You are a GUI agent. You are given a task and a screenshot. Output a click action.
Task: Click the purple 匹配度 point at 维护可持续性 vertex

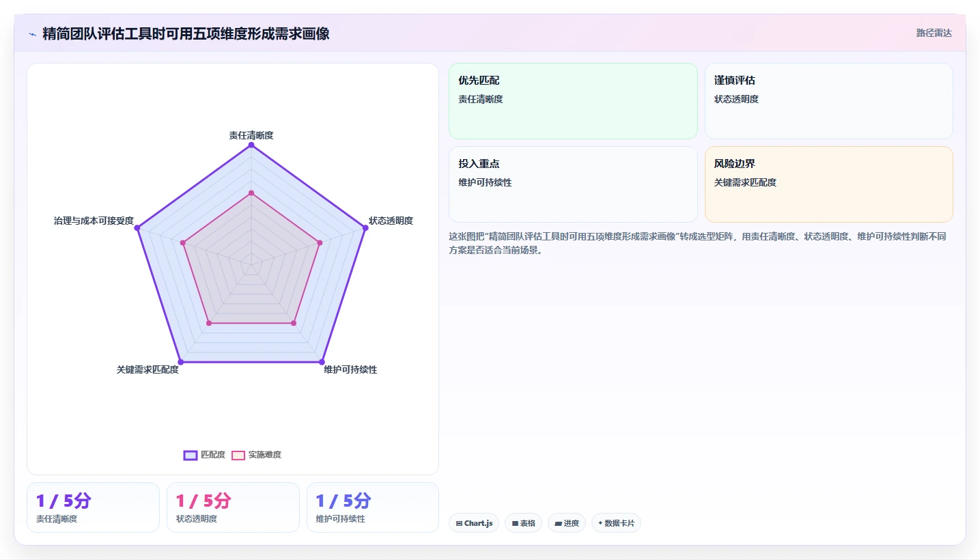[322, 361]
